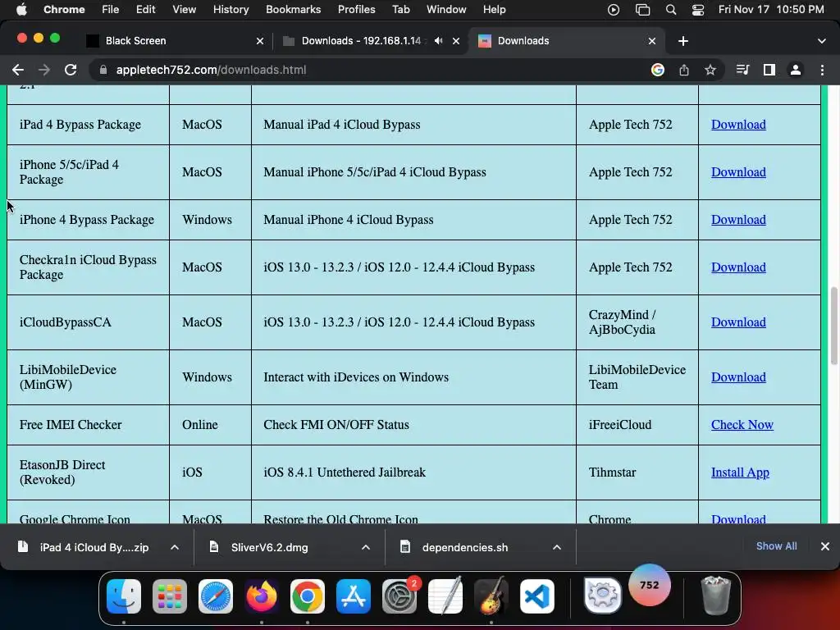Download LibiMobileDevice (MinGW)
This screenshot has width=840, height=630.
[738, 377]
